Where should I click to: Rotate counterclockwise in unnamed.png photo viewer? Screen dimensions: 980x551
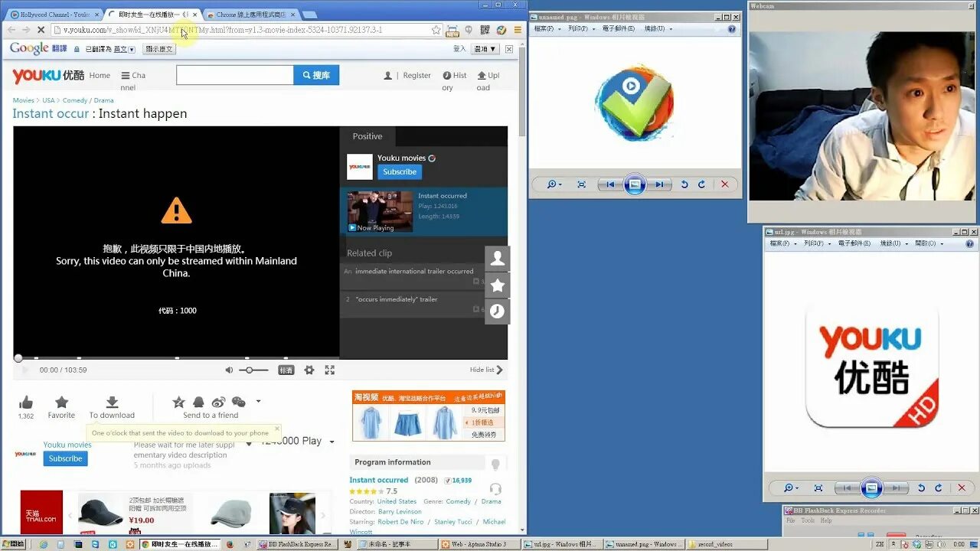(x=684, y=184)
